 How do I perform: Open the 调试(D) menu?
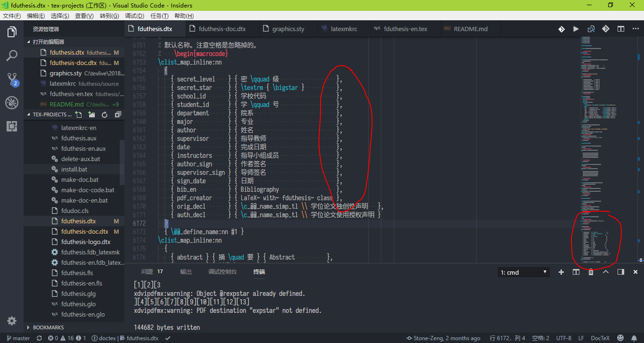pos(135,16)
